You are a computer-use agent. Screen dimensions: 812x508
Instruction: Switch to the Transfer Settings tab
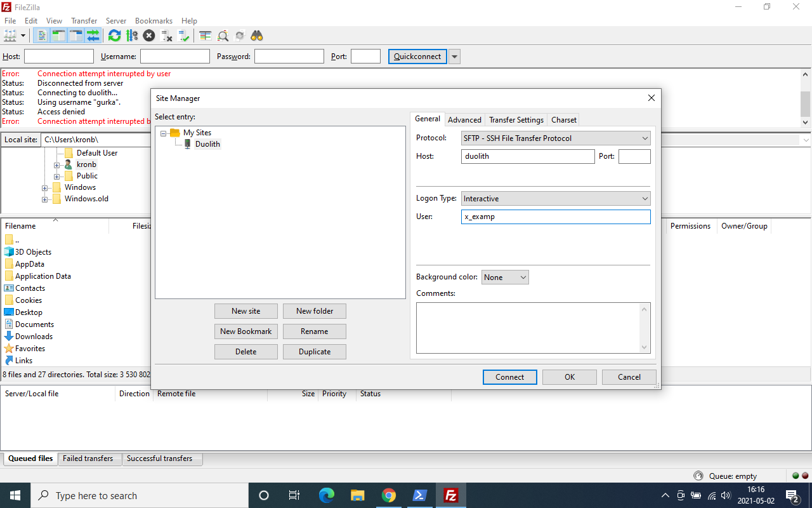(x=516, y=119)
